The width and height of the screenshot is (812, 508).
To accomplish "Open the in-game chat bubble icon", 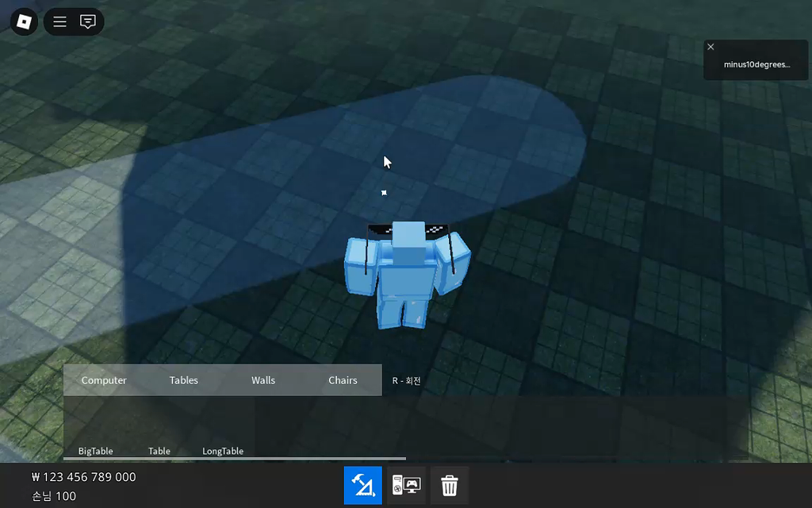I will [x=88, y=21].
